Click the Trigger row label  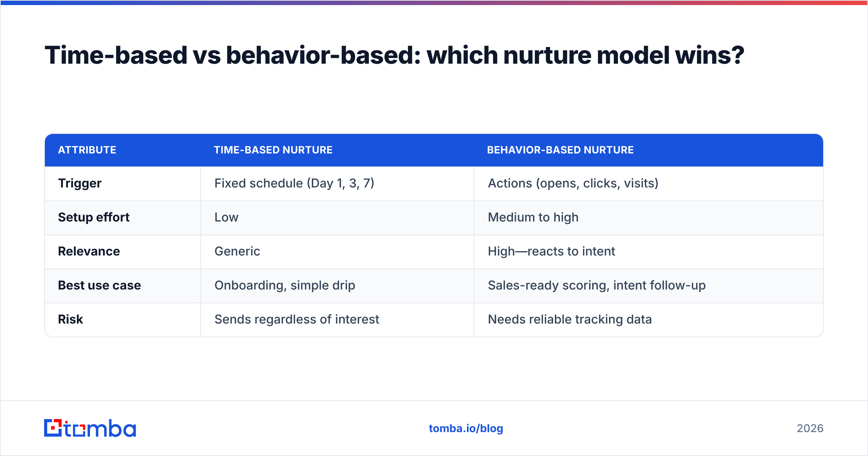click(80, 183)
